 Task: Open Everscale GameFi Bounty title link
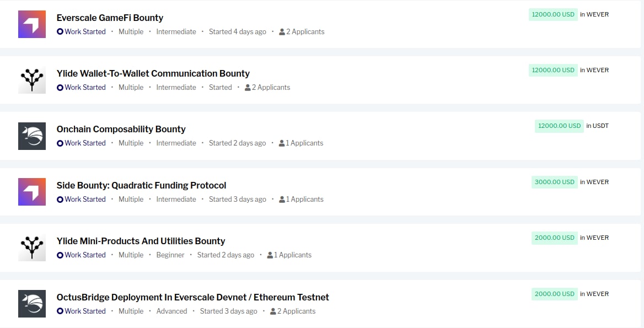click(110, 18)
